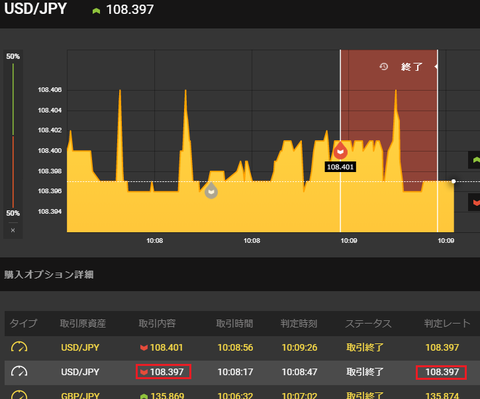This screenshot has width=480, height=399.
Task: Click the 108.400 y-axis label
Action: [x=50, y=151]
